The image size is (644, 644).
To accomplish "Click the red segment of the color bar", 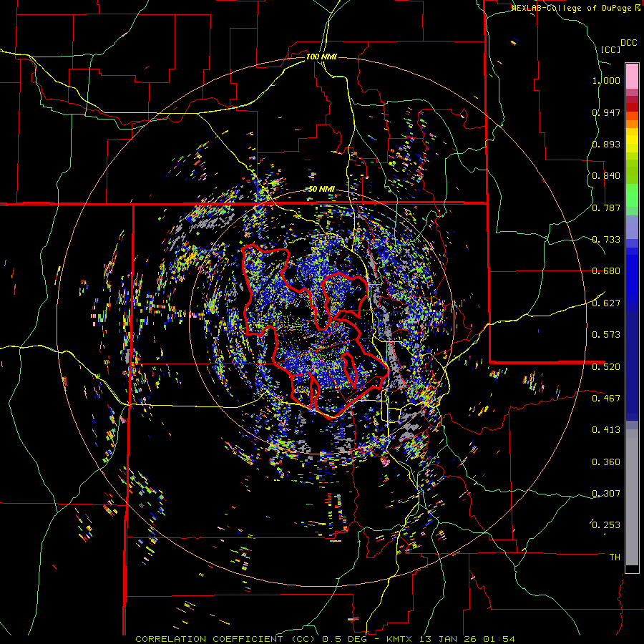I will (x=632, y=107).
